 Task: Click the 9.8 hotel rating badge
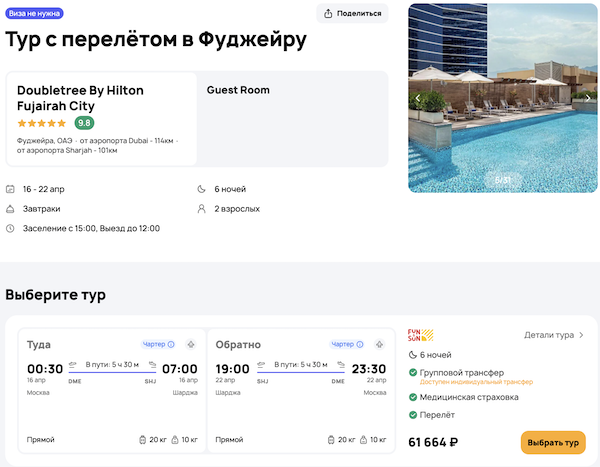[84, 123]
